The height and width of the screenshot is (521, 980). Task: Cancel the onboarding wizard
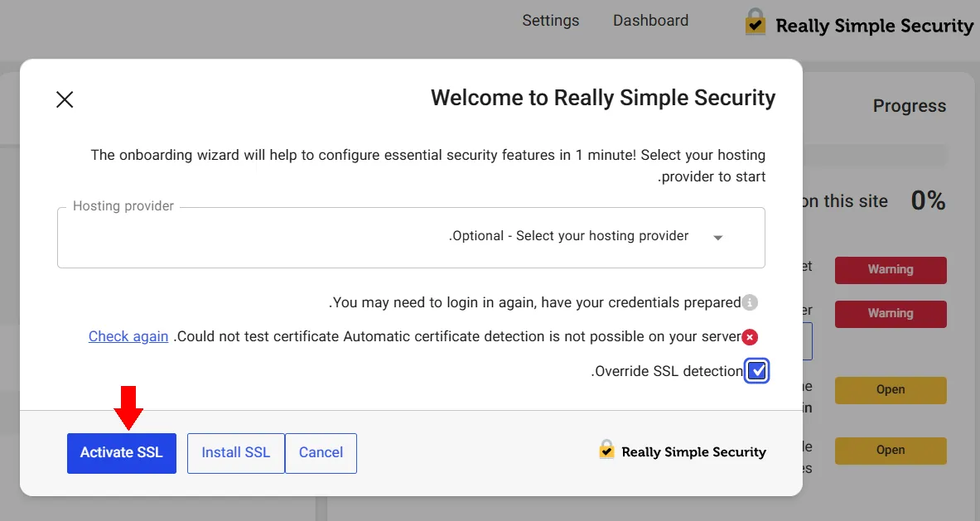[x=321, y=453]
